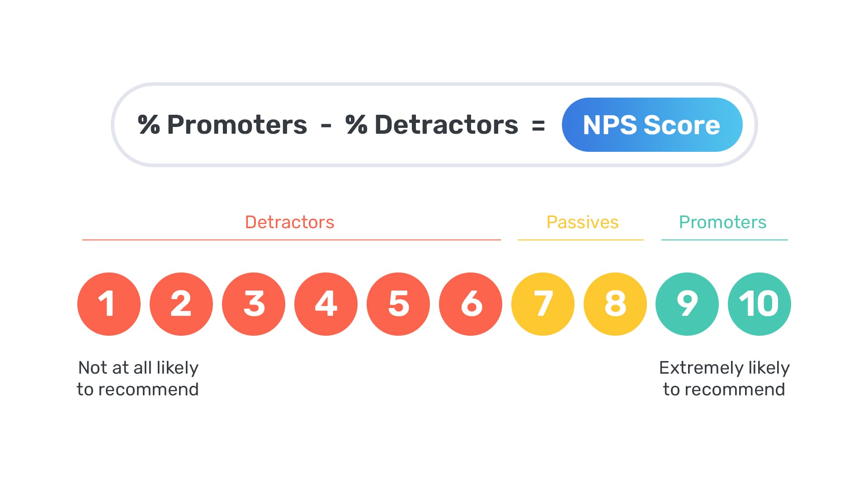Click the number 1 Detractor circle
This screenshot has height=488, width=868.
pyautogui.click(x=109, y=303)
